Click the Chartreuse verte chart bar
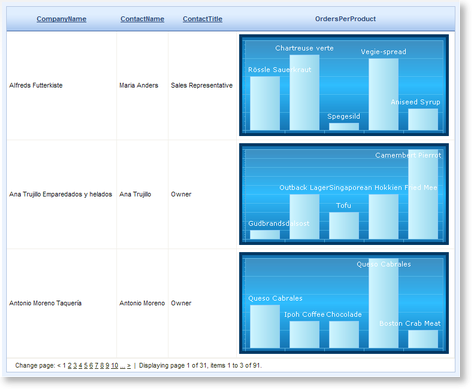Image resolution: width=472 pixels, height=389 pixels. (304, 92)
